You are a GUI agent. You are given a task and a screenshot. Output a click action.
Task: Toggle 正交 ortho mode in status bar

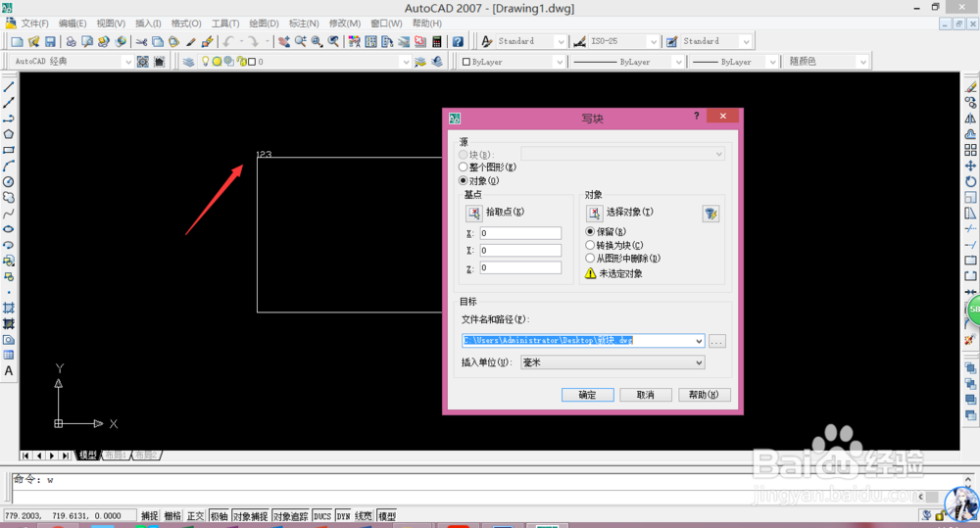pyautogui.click(x=196, y=516)
